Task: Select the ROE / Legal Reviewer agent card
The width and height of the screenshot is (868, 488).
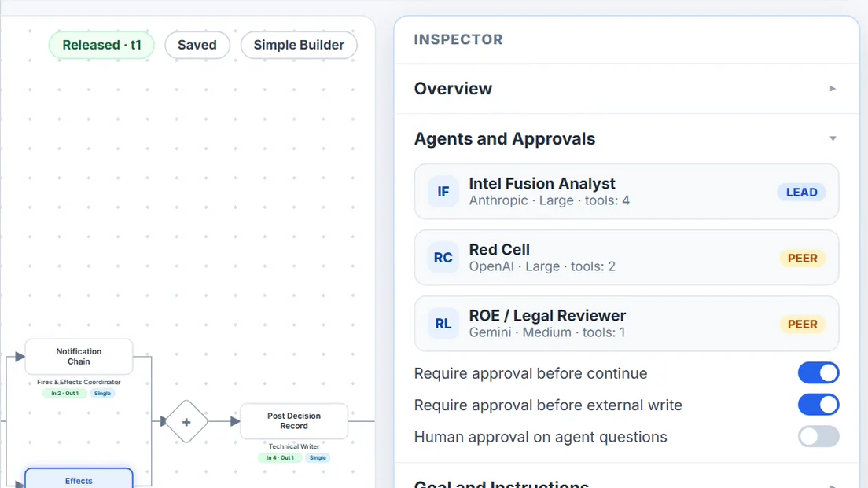Action: coord(626,324)
